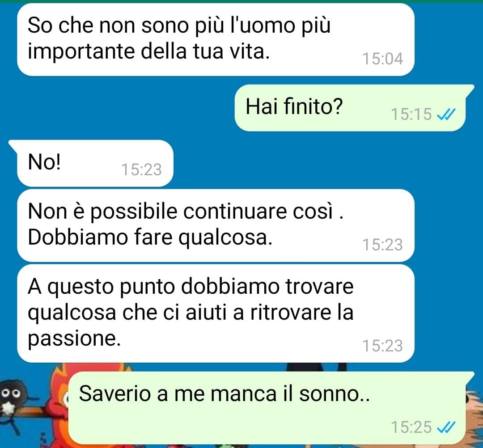Tap the text 'Dobbiamo fare qualcosa.'
The image size is (483, 448).
tap(150, 238)
